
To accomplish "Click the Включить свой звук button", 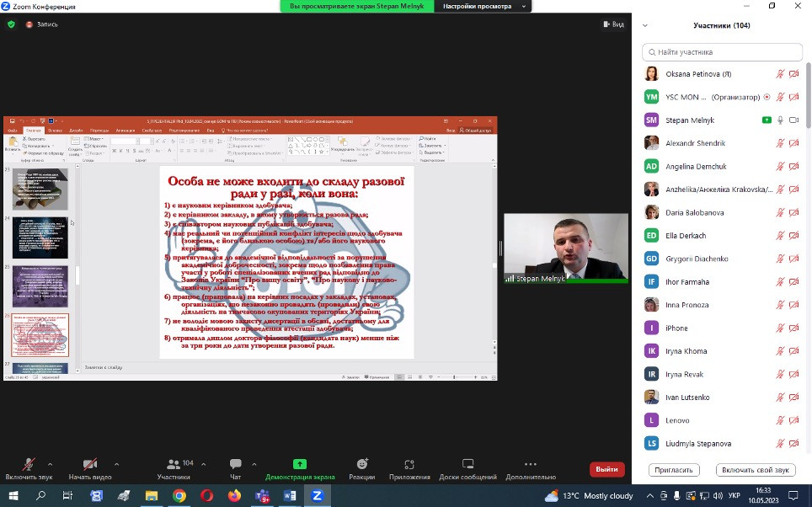I will tap(756, 470).
